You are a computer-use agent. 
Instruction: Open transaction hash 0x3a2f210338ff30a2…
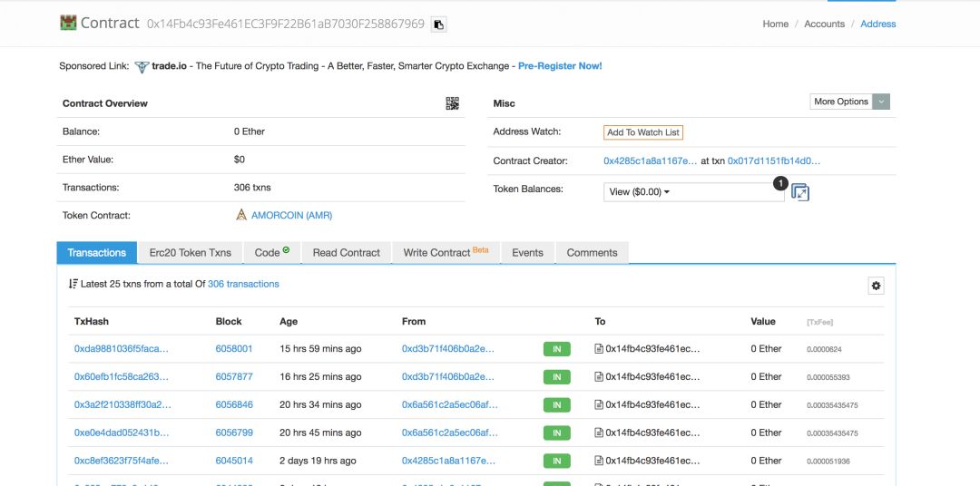(122, 404)
